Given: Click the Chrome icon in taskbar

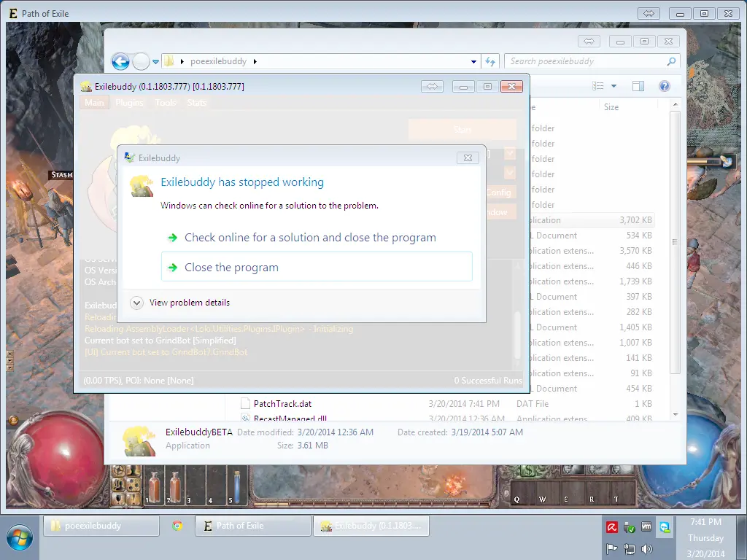Looking at the screenshot, I should (177, 526).
